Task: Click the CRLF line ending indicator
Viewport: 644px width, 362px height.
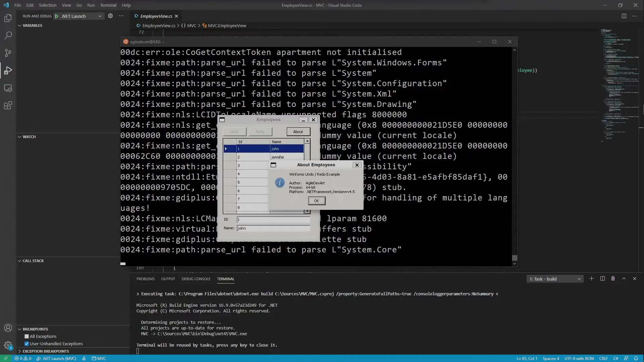Action: tap(603, 358)
